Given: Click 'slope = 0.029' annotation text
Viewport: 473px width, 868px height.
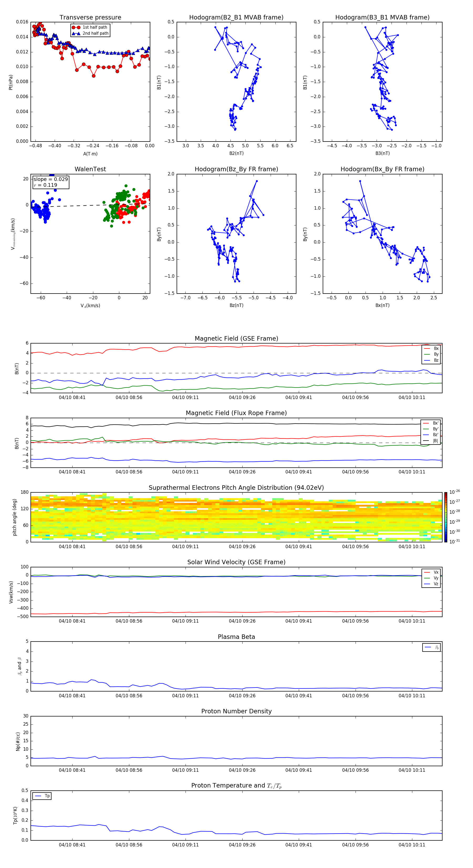Looking at the screenshot, I should (x=50, y=179).
